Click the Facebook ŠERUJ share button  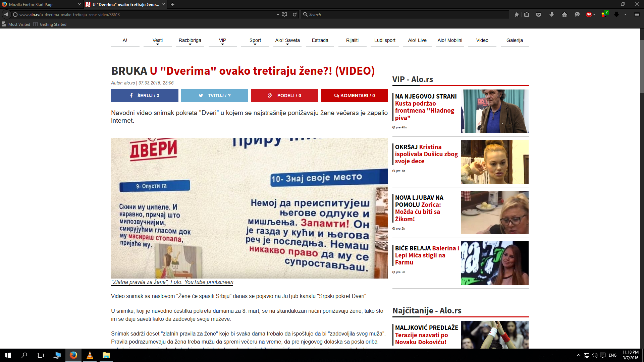tap(145, 96)
